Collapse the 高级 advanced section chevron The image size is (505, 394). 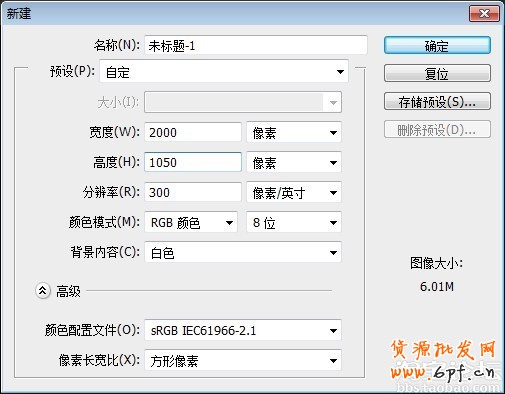tap(43, 291)
